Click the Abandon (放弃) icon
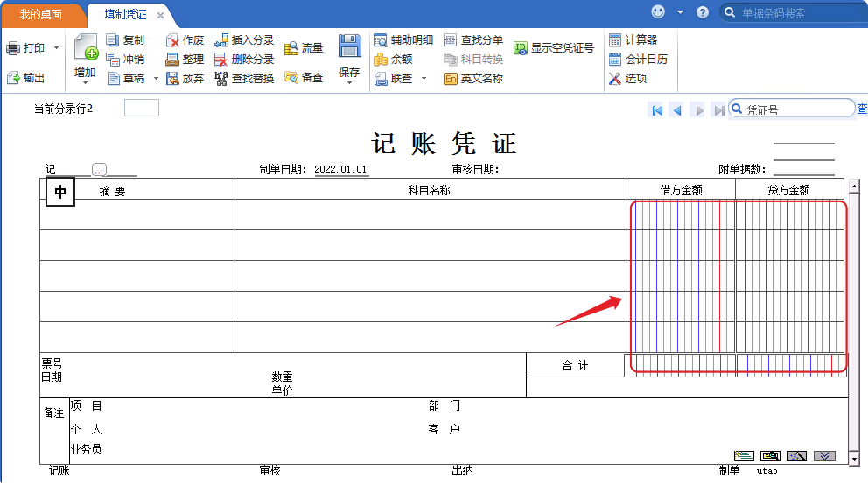This screenshot has width=868, height=486. point(172,79)
